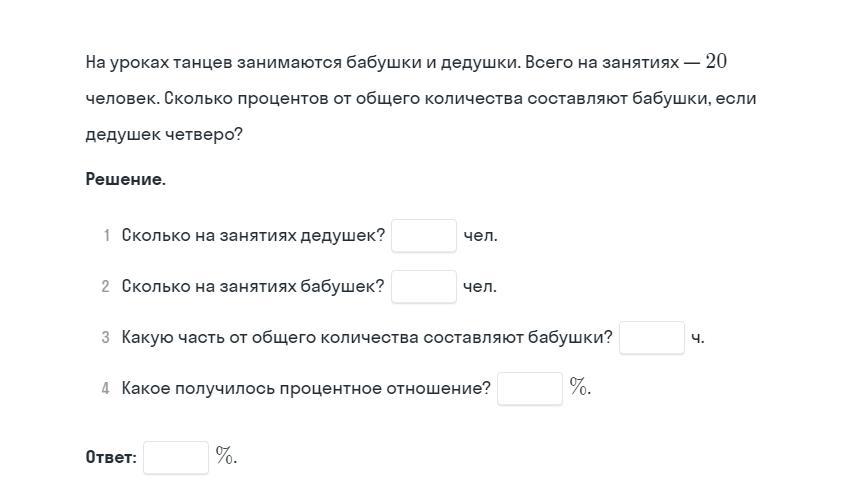863x502 pixels.
Task: Focus the fraction input before "ч."
Action: [x=652, y=338]
